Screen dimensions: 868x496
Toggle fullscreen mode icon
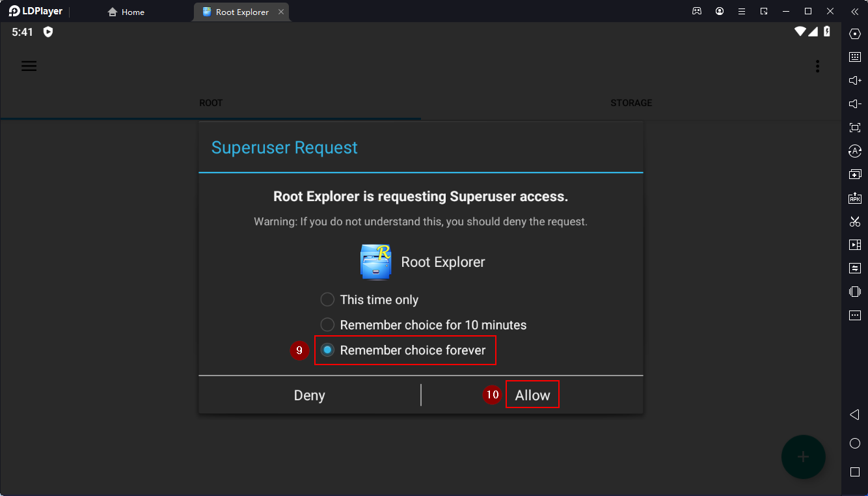click(855, 128)
